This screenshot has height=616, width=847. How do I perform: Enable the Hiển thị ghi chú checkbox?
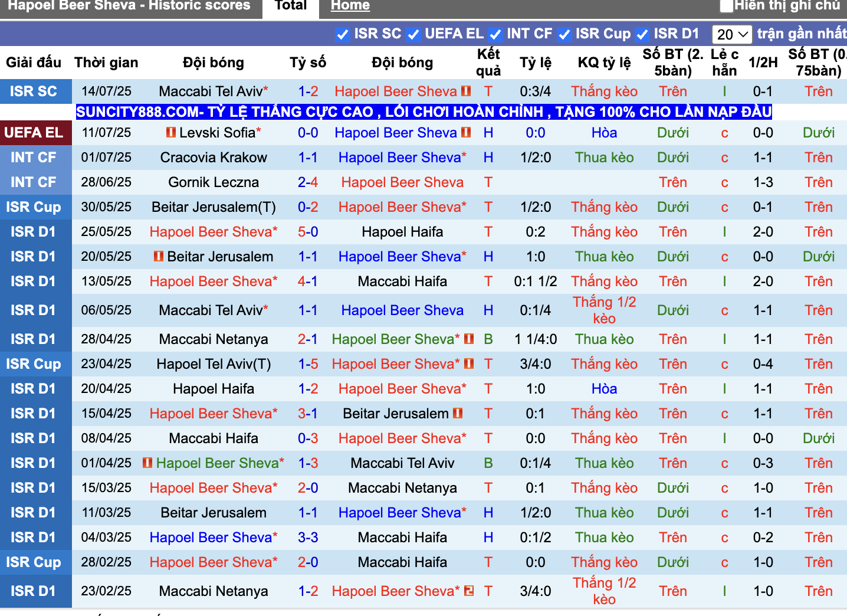(x=727, y=6)
